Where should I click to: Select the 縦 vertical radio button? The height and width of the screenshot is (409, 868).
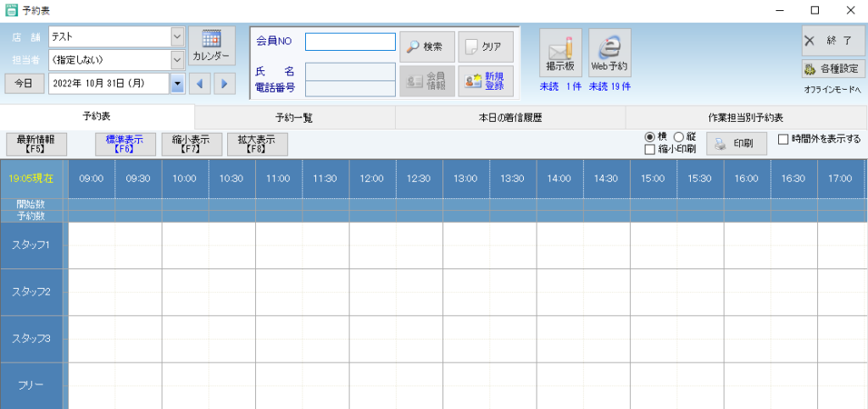[678, 137]
